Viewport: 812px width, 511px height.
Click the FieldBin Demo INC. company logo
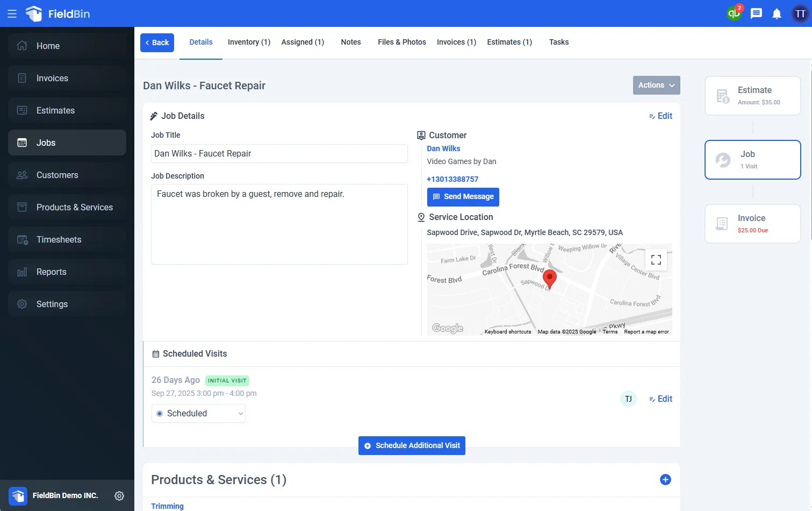(18, 495)
